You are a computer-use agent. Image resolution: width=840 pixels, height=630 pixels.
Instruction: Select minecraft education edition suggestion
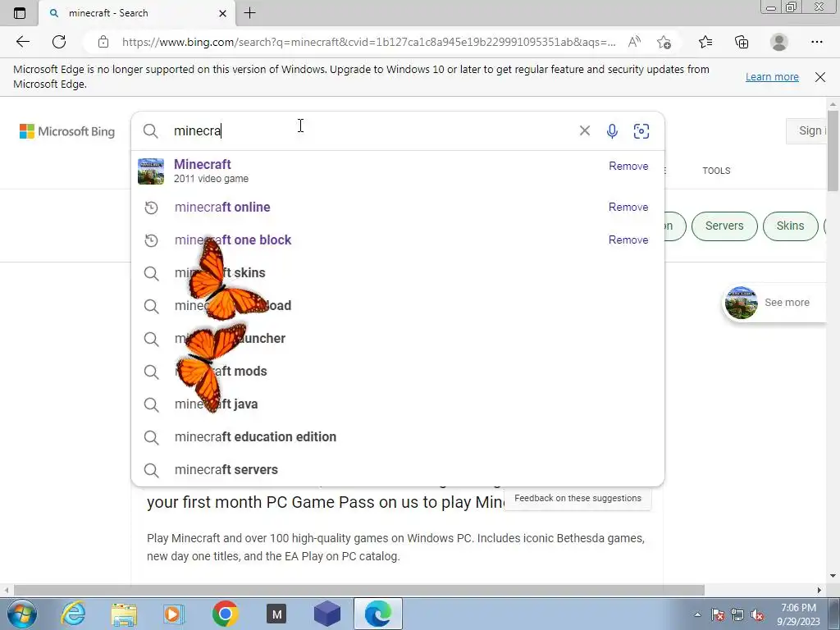pos(398,436)
